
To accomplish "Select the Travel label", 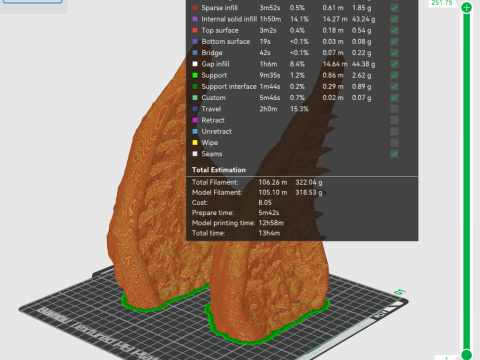I will pyautogui.click(x=211, y=109).
